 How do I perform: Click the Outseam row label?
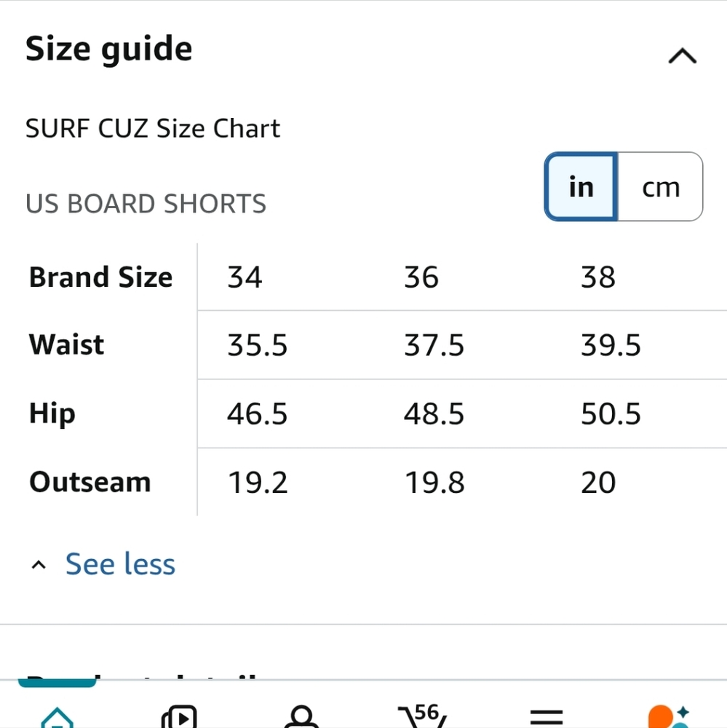[x=90, y=482]
